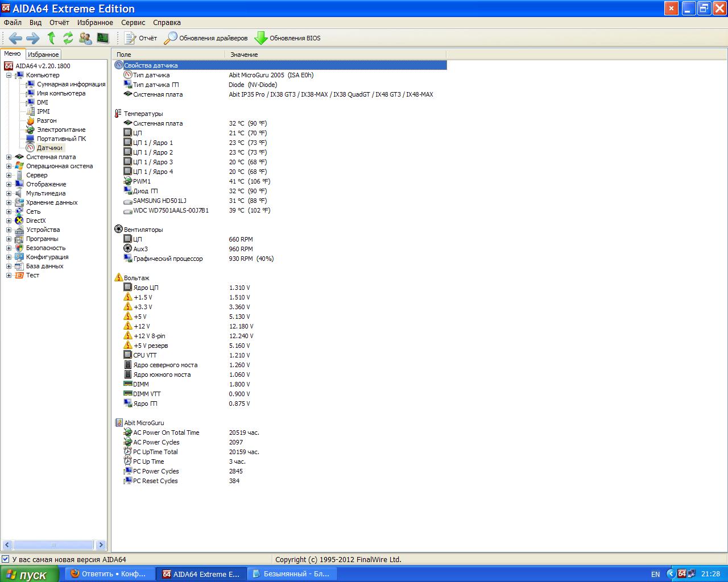728x582 pixels.
Task: Click the Поле column header
Action: tap(169, 55)
